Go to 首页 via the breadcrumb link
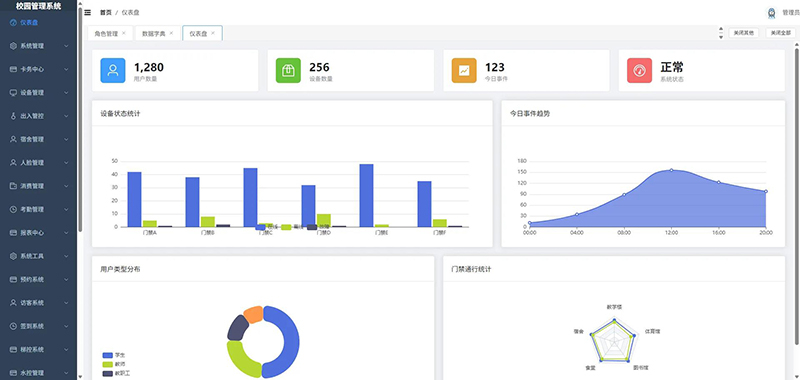 tap(106, 13)
